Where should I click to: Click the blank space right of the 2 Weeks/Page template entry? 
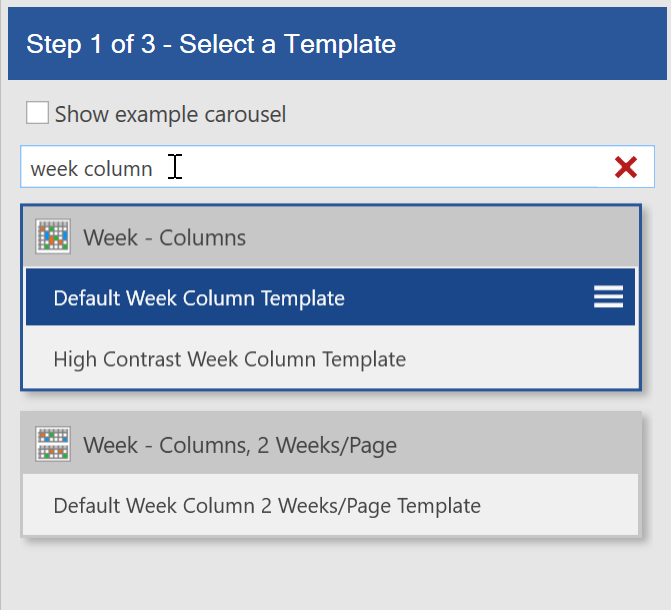(565, 506)
